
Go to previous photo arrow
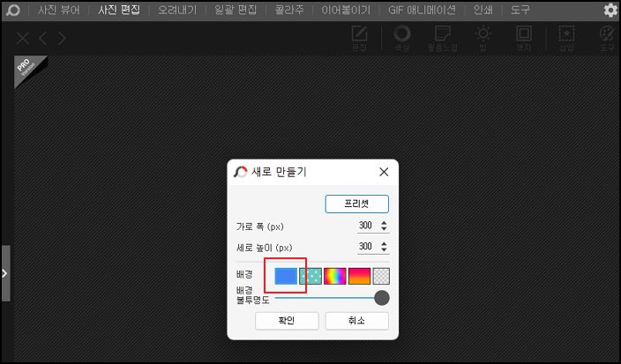(x=43, y=39)
